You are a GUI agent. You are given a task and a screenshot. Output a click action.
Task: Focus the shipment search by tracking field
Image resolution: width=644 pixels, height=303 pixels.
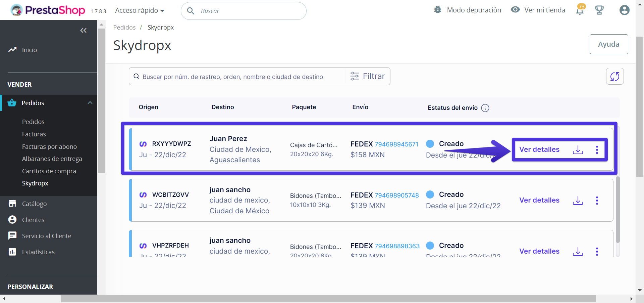tap(236, 77)
